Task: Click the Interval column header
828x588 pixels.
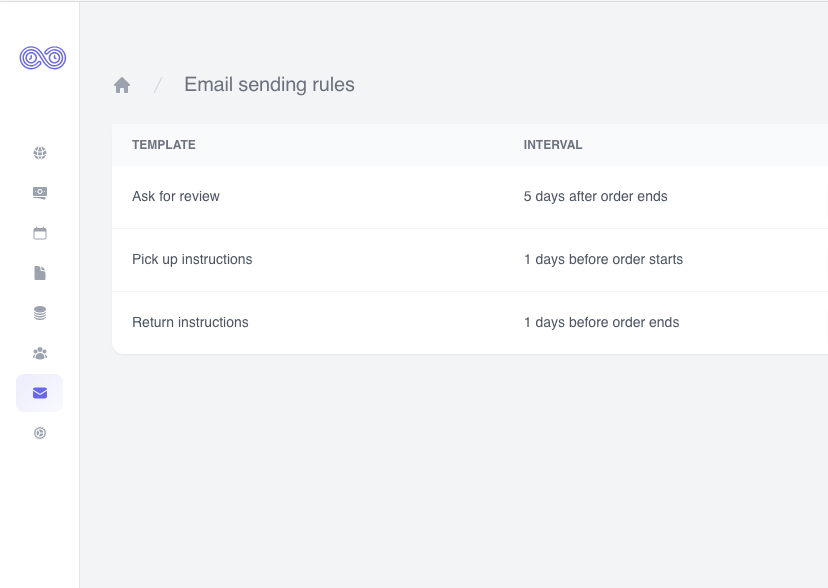Action: (x=553, y=145)
